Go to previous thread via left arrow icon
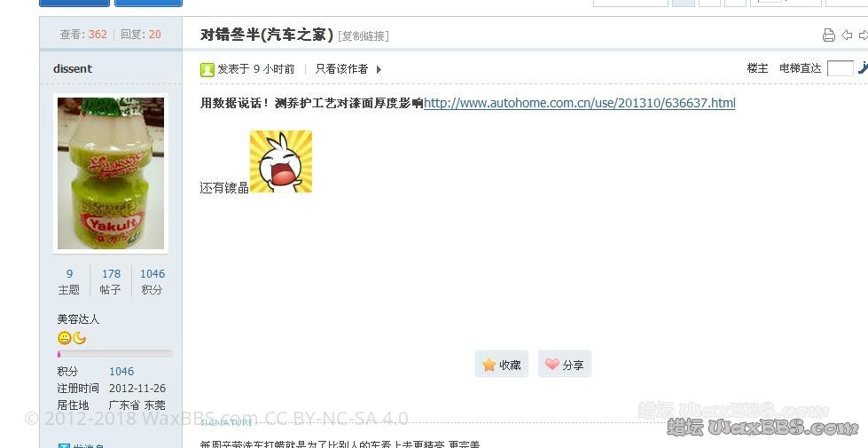This screenshot has width=868, height=448. [x=847, y=35]
